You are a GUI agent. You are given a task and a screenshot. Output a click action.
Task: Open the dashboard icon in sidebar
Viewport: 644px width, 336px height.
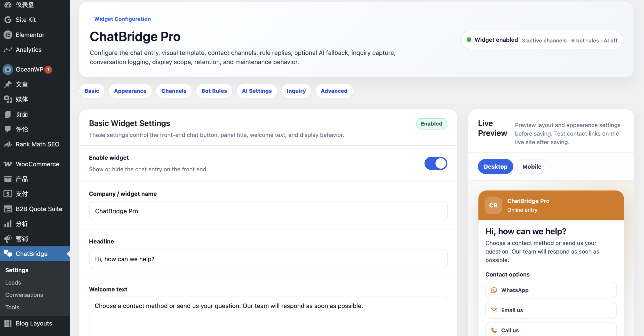8,5
